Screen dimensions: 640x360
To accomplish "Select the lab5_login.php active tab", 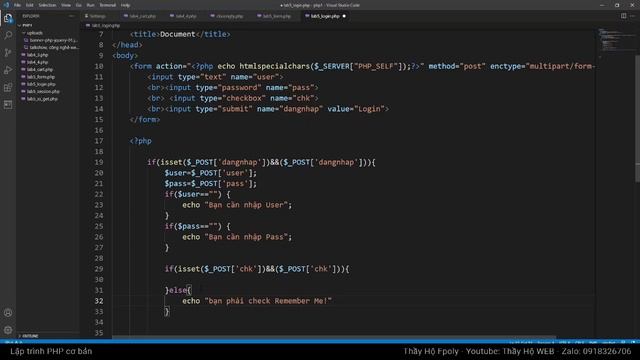I will tap(325, 16).
